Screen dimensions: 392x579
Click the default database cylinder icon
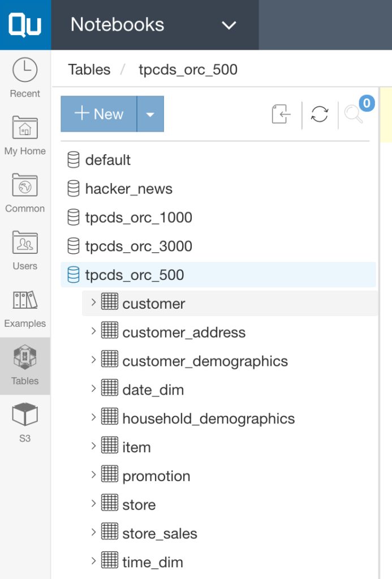pyautogui.click(x=73, y=160)
